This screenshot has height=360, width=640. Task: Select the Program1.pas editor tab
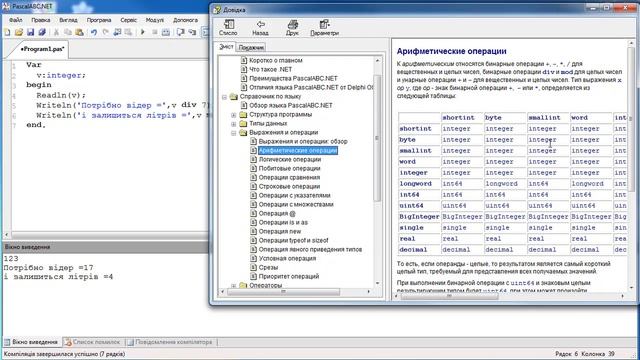pyautogui.click(x=42, y=49)
